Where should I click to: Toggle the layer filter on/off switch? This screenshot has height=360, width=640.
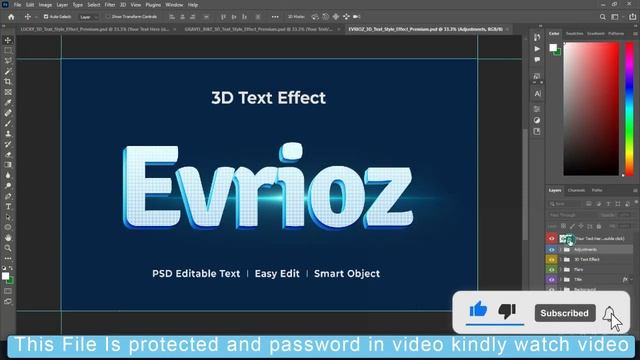coord(636,202)
